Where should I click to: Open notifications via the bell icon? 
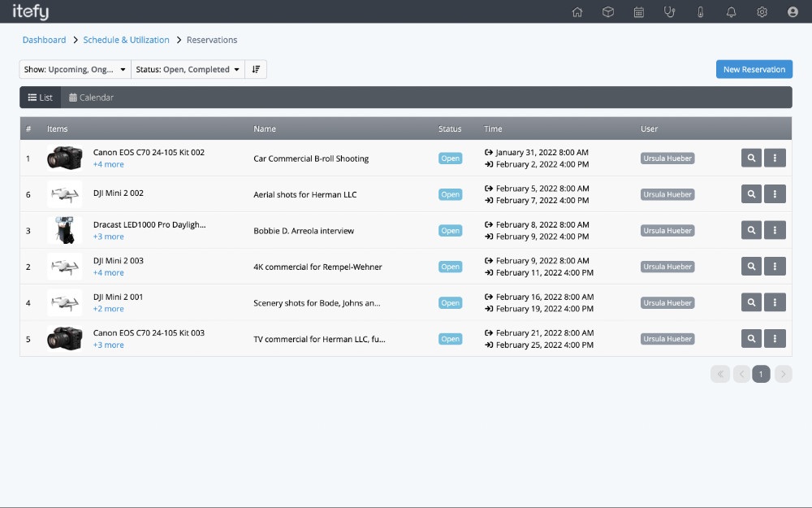point(731,12)
